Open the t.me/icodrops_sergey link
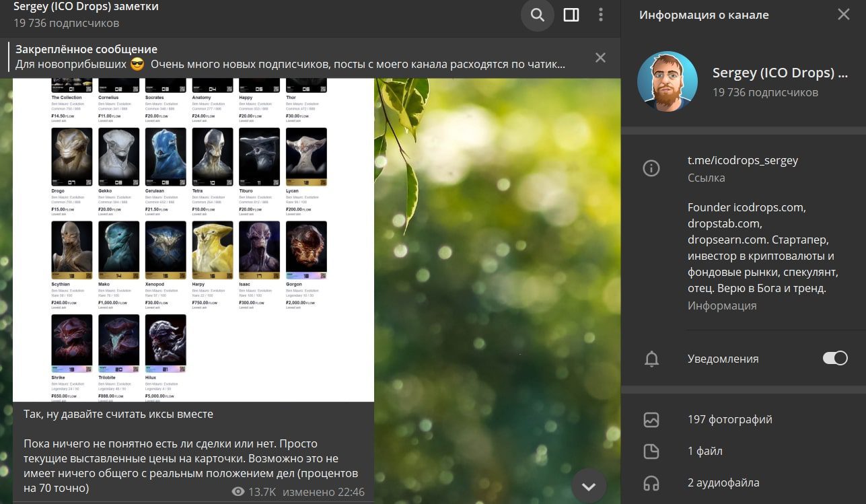The width and height of the screenshot is (866, 504). tap(742, 161)
